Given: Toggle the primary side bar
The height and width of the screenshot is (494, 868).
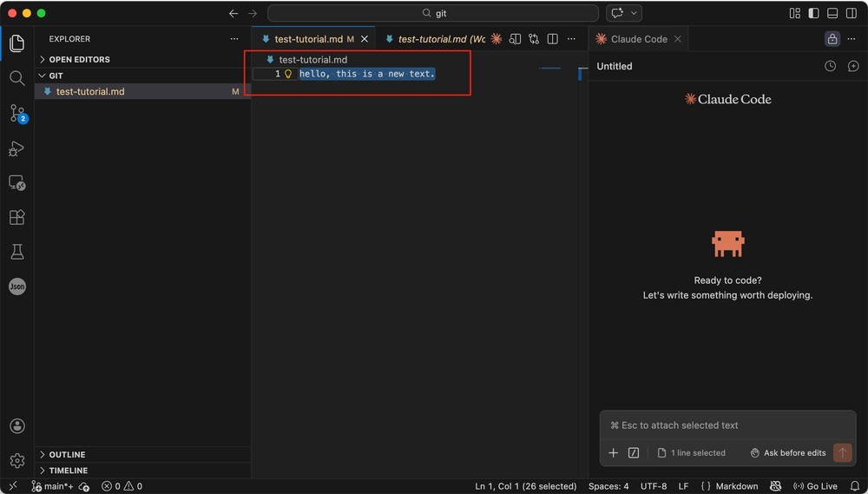Looking at the screenshot, I should [x=814, y=13].
